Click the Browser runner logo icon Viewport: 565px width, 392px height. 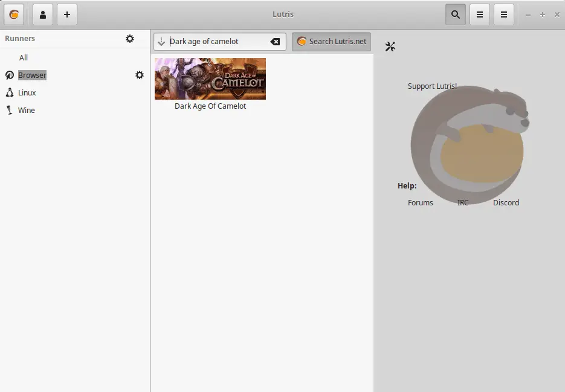[10, 75]
